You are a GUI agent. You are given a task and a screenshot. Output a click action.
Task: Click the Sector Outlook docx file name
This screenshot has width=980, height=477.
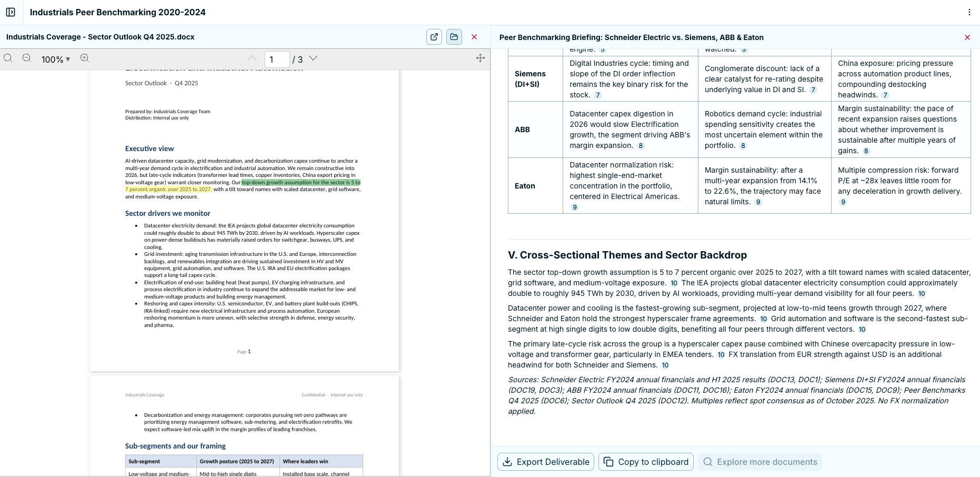click(101, 37)
